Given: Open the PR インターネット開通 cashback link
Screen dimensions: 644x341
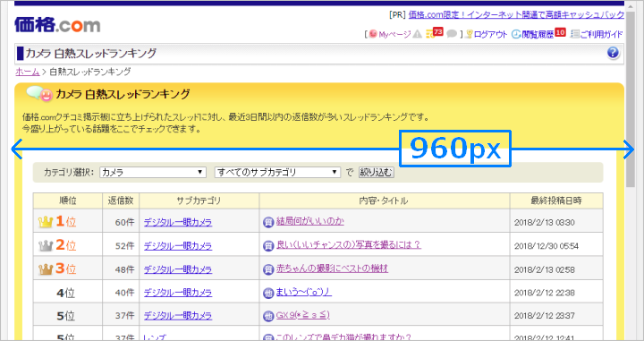Looking at the screenshot, I should tap(516, 15).
